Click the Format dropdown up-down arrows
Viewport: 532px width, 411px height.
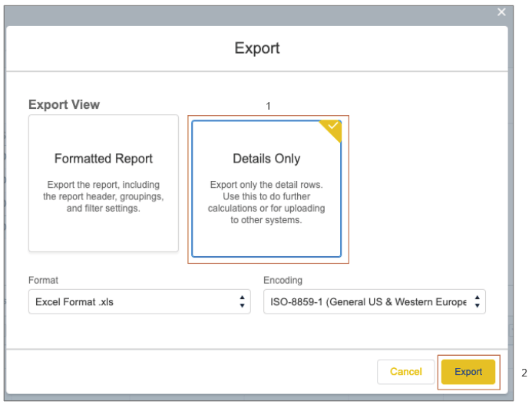click(242, 301)
